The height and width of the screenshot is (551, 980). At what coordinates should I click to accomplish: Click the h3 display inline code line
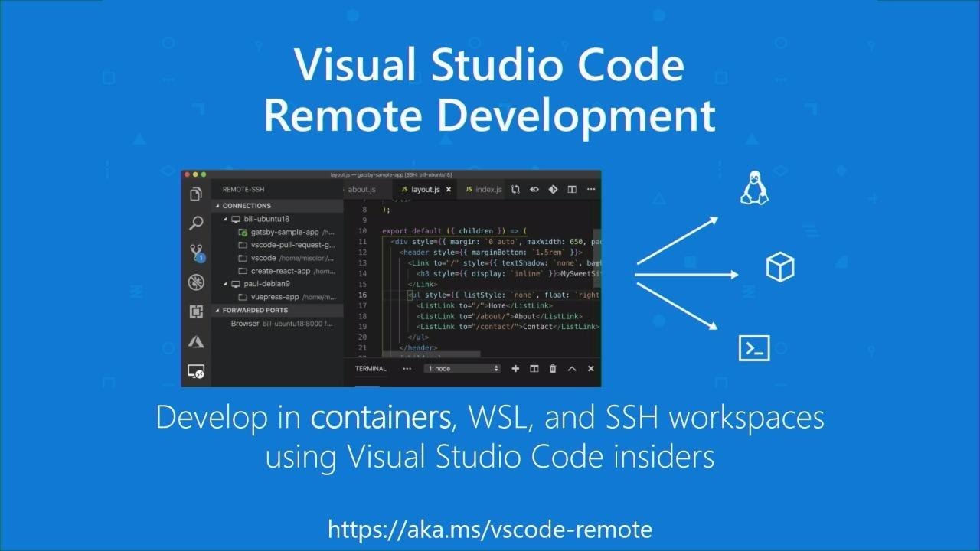pyautogui.click(x=508, y=273)
